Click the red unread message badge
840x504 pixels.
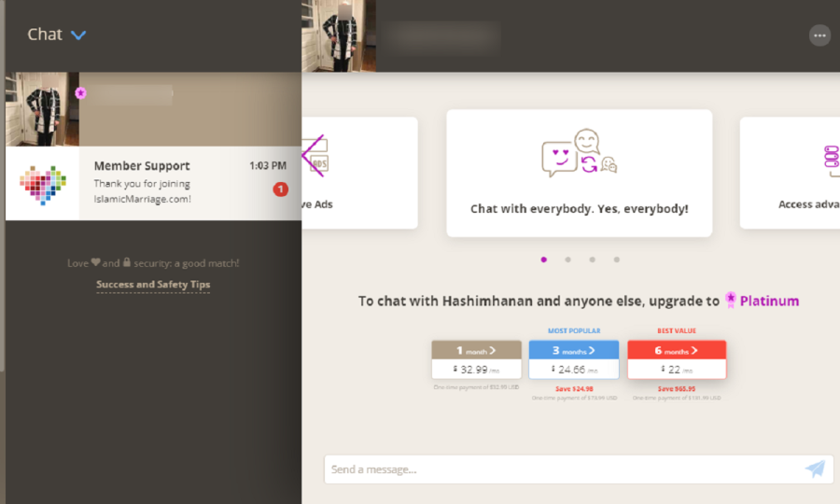click(280, 189)
